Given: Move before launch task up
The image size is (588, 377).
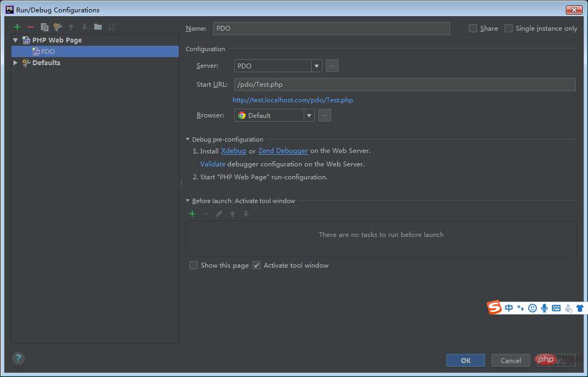Looking at the screenshot, I should click(233, 214).
